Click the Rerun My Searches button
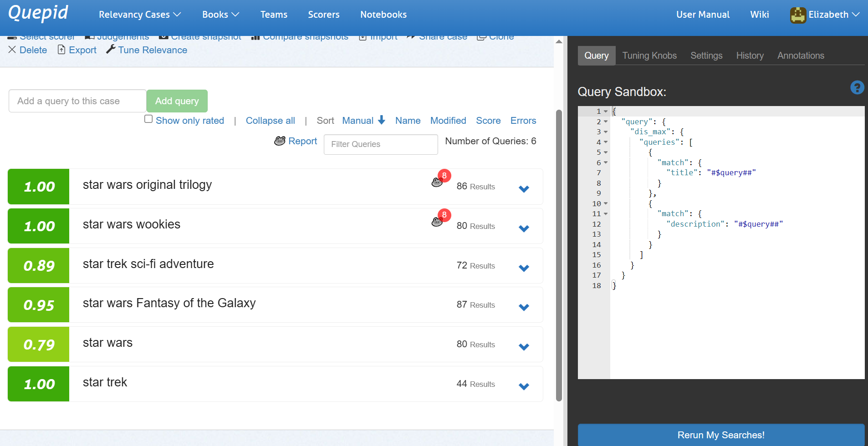The height and width of the screenshot is (446, 868). click(721, 435)
